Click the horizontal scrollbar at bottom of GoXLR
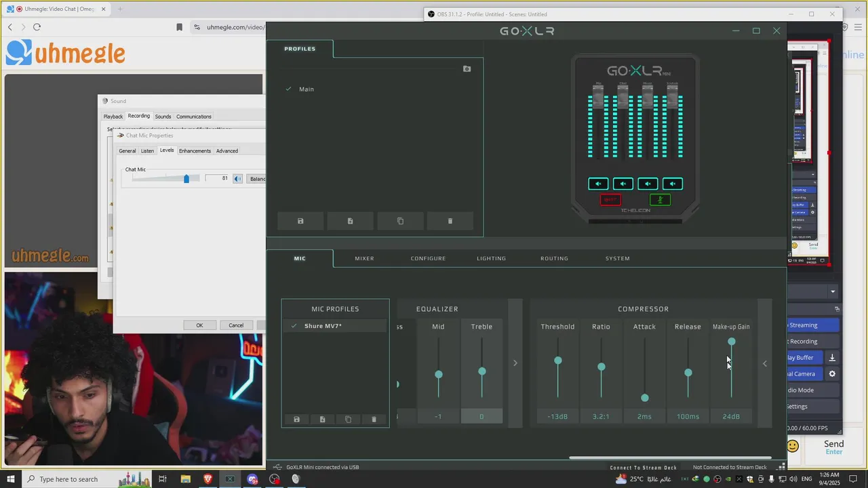Viewport: 868px width, 488px height. [670, 458]
